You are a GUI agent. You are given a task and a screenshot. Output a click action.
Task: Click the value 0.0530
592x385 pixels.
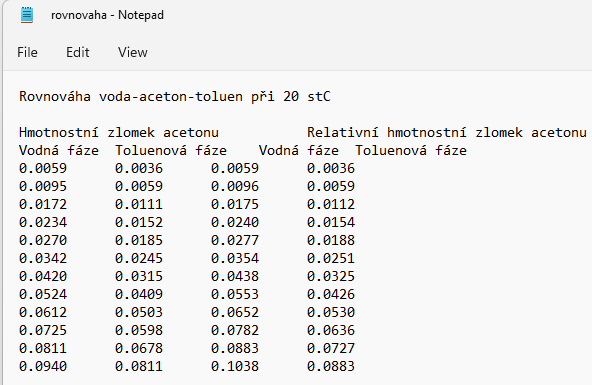(331, 312)
